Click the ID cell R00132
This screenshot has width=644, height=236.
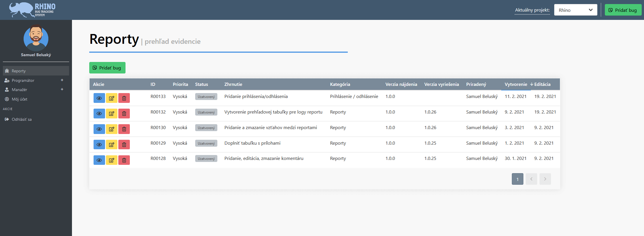pos(158,112)
